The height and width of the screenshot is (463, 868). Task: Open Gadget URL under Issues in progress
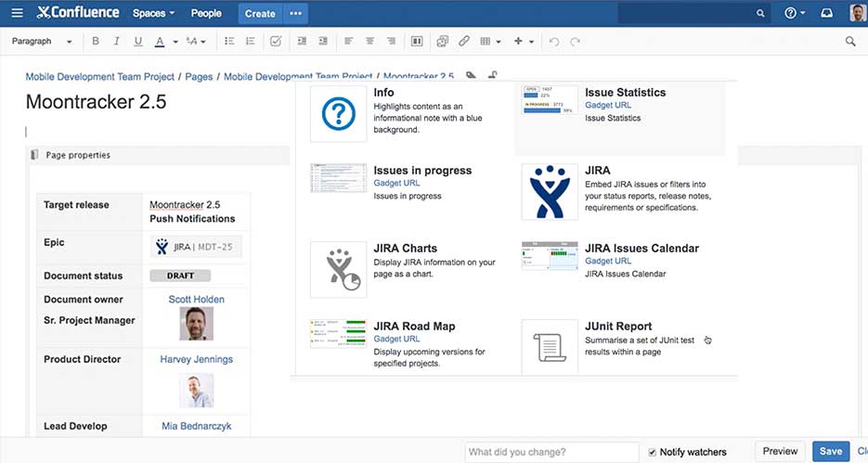[x=396, y=183]
